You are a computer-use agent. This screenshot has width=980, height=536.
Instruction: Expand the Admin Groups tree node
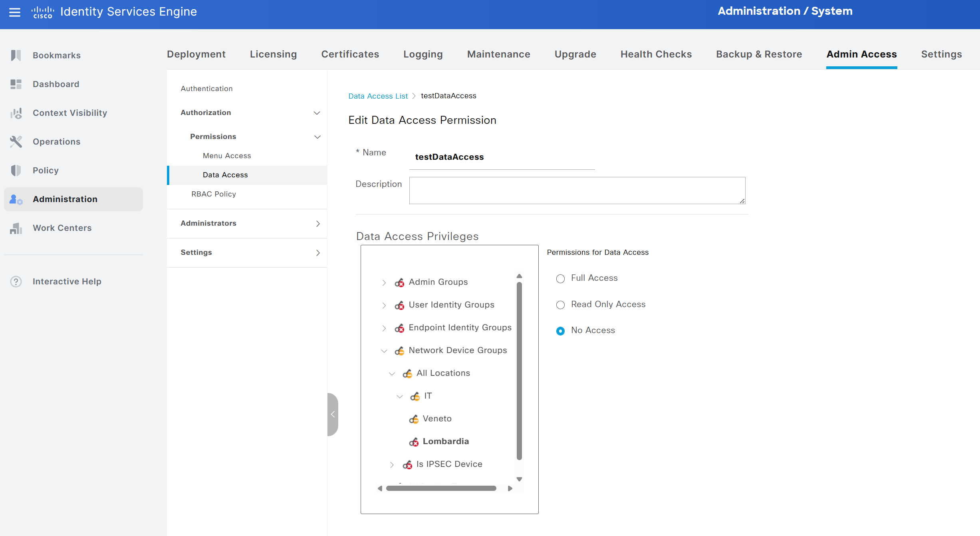point(384,282)
